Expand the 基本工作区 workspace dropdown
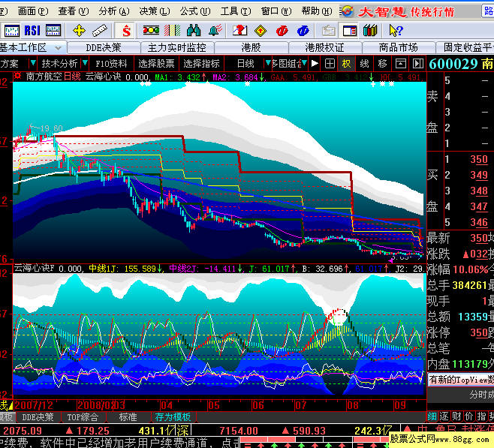This screenshot has height=448, width=494. pyautogui.click(x=58, y=48)
